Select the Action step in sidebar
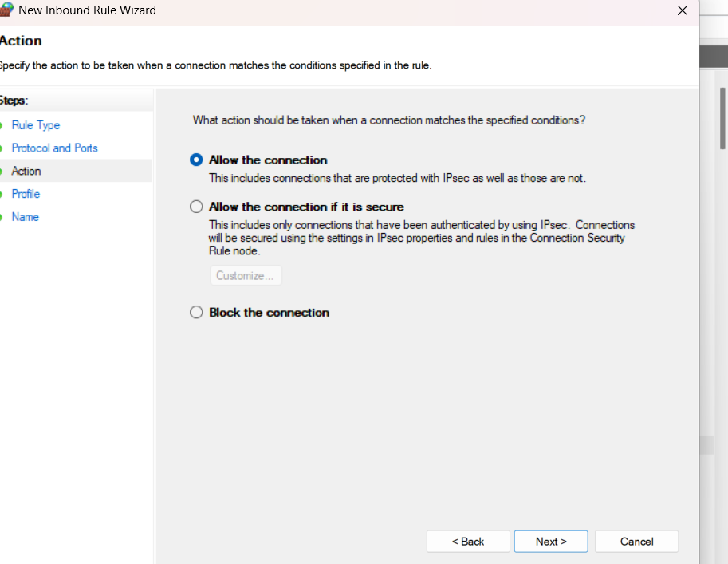This screenshot has width=728, height=564. (26, 171)
